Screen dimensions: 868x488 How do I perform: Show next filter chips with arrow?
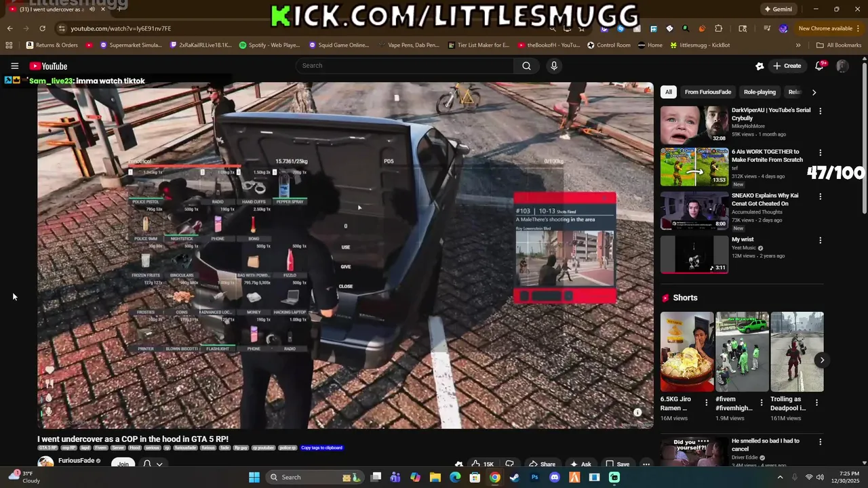pyautogui.click(x=814, y=92)
